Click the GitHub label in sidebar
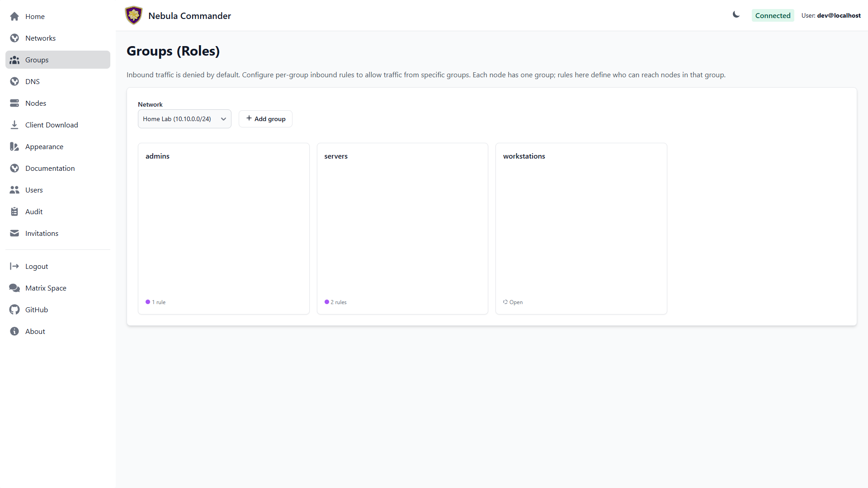Screen dimensions: 868x488 (x=37, y=310)
